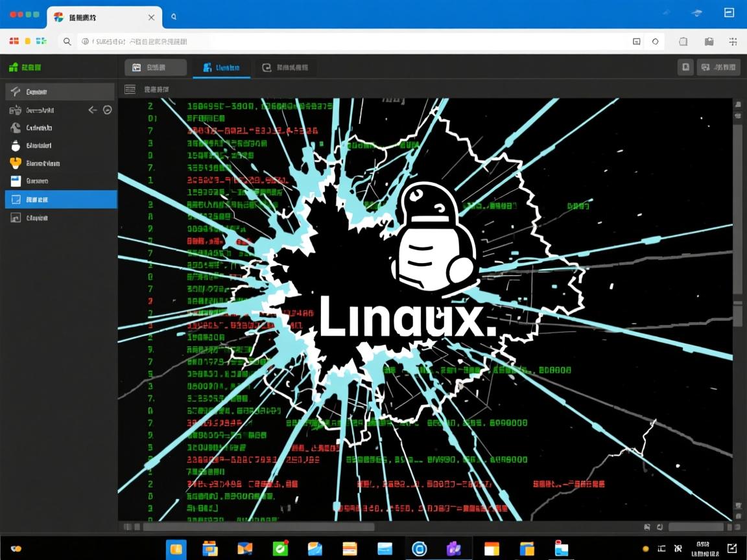747x560 pixels.
Task: Click the document icon at the toolbar's right end
Action: [x=685, y=67]
